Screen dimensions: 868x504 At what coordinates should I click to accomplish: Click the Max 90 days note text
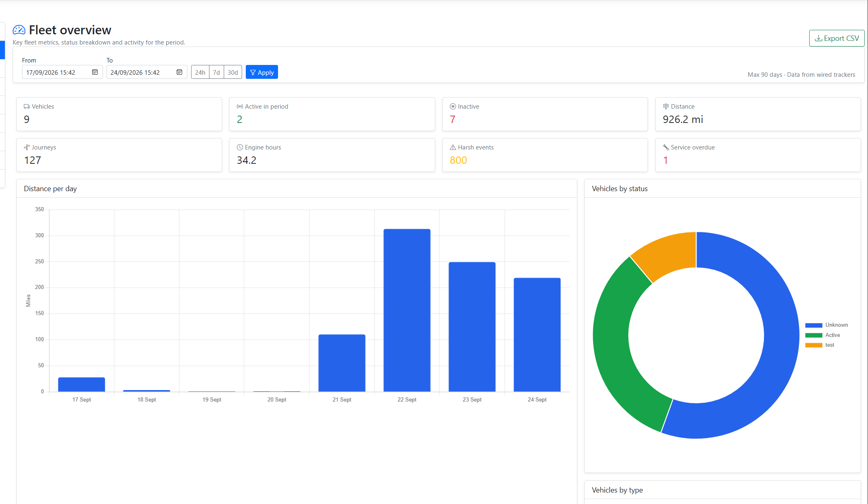pyautogui.click(x=801, y=75)
